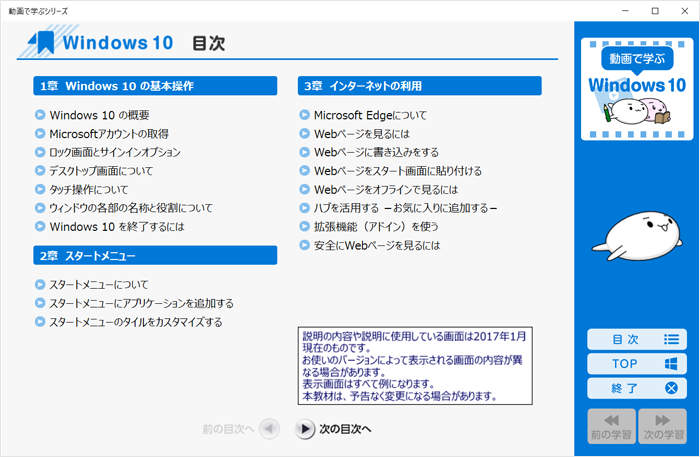The width and height of the screenshot is (700, 457).
Task: Click the 終了 exit button
Action: click(637, 388)
